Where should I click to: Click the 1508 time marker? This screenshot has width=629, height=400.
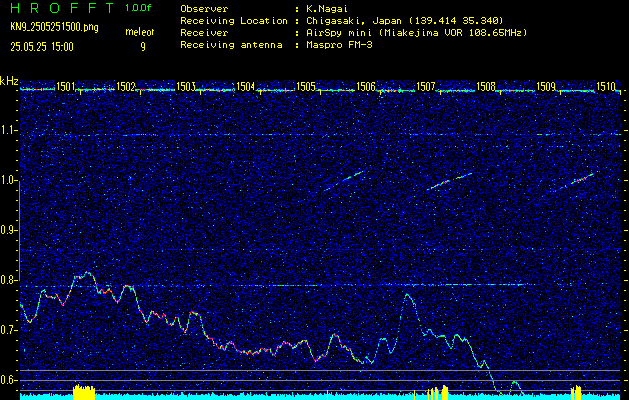point(485,86)
